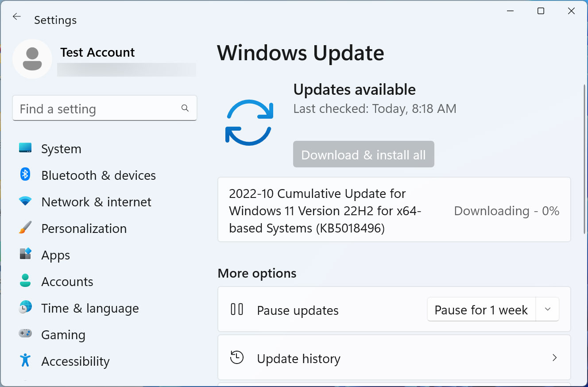Click the vertical scrollbar of the page
The height and width of the screenshot is (387, 588).
[585, 159]
